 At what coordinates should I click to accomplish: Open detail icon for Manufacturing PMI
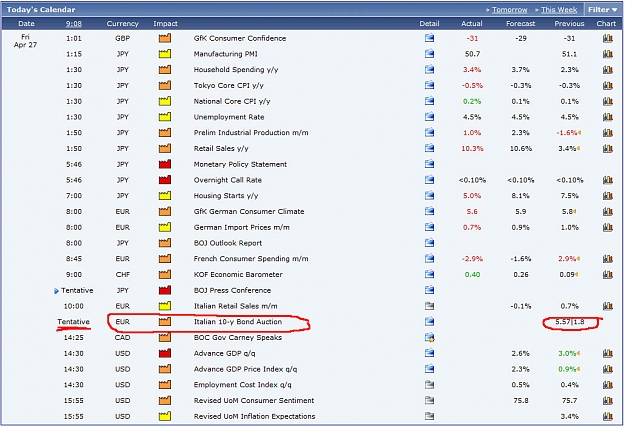click(x=429, y=54)
